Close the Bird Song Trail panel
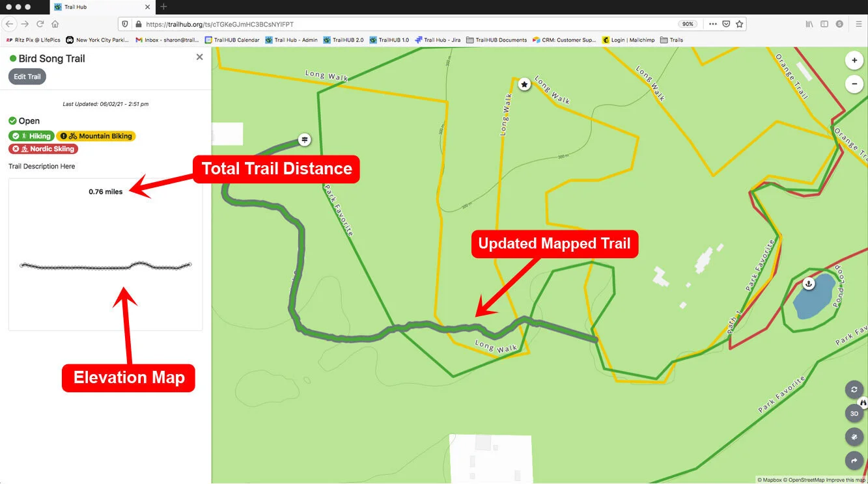 [199, 57]
